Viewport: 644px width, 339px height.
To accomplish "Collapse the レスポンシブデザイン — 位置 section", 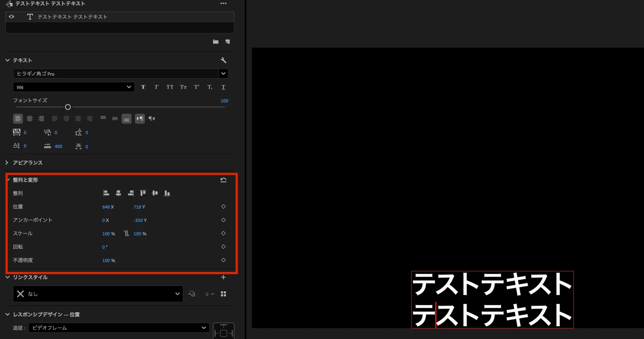I will click(7, 314).
